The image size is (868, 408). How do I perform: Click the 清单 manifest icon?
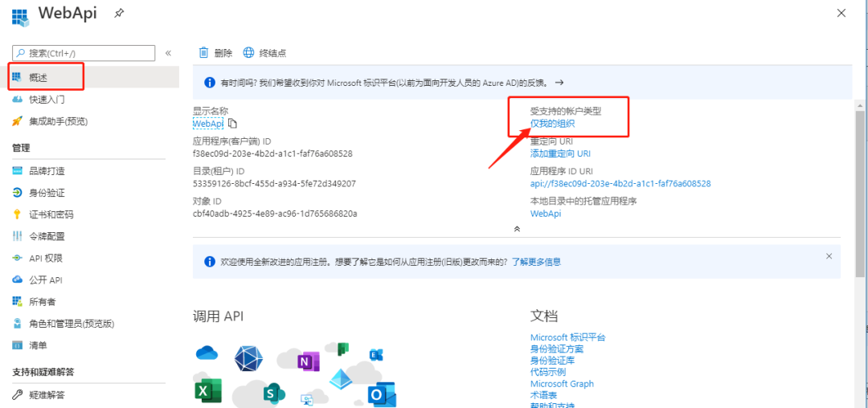click(17, 345)
